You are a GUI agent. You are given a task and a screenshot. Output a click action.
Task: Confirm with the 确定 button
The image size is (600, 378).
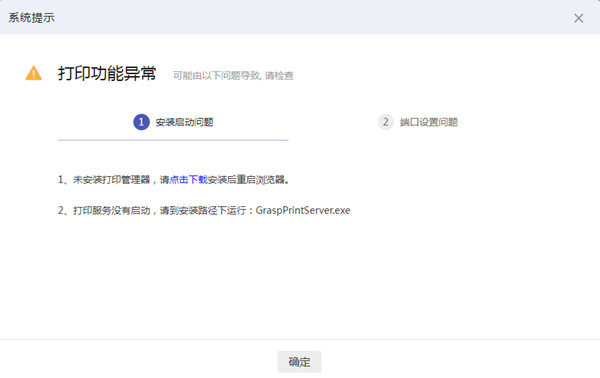299,362
